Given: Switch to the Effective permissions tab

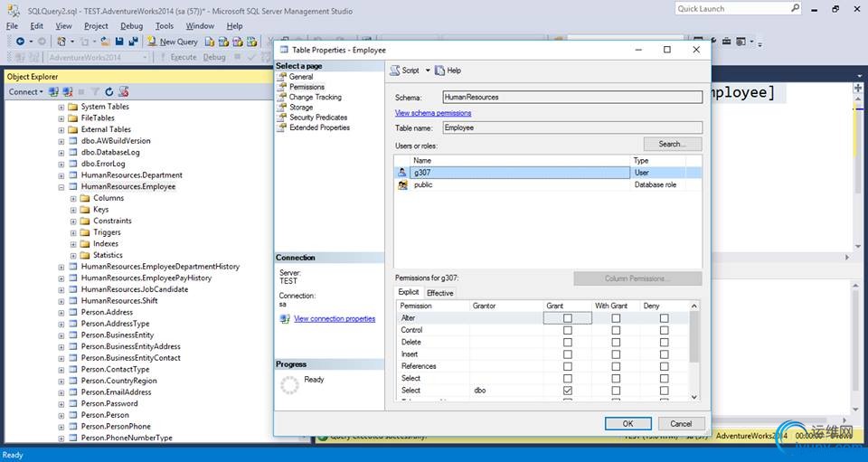Looking at the screenshot, I should coord(439,292).
